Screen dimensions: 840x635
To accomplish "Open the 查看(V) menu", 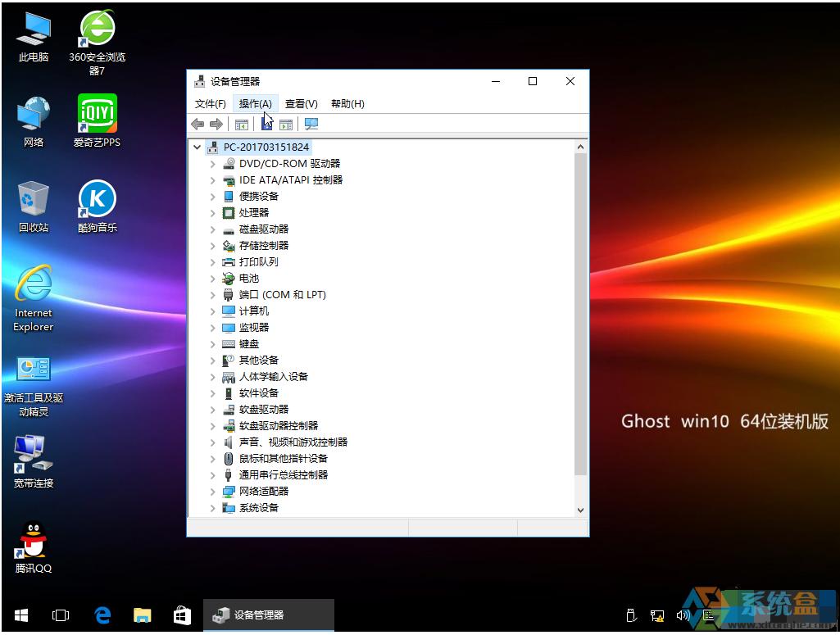I will [x=301, y=104].
